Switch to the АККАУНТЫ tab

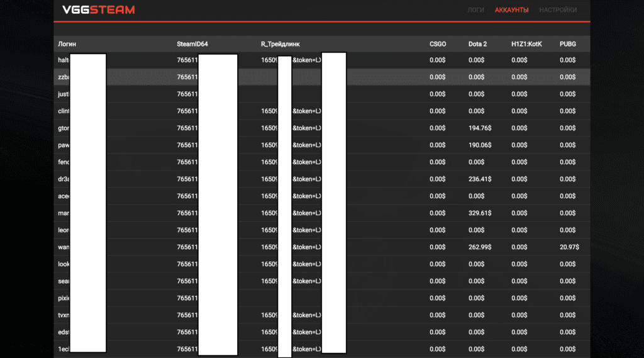pos(511,10)
